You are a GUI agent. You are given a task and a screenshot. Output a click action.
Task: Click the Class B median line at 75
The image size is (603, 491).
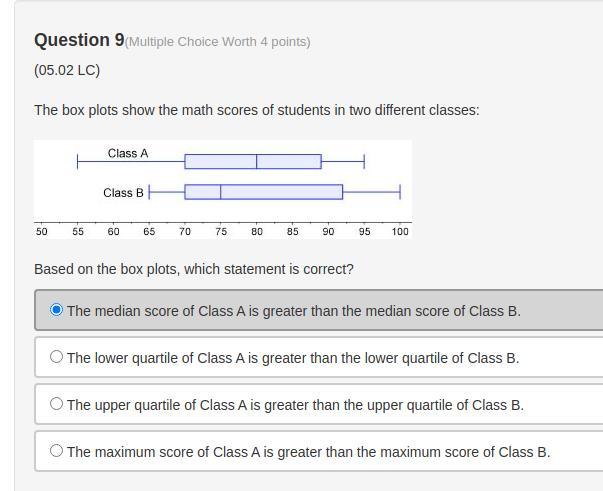pos(221,192)
